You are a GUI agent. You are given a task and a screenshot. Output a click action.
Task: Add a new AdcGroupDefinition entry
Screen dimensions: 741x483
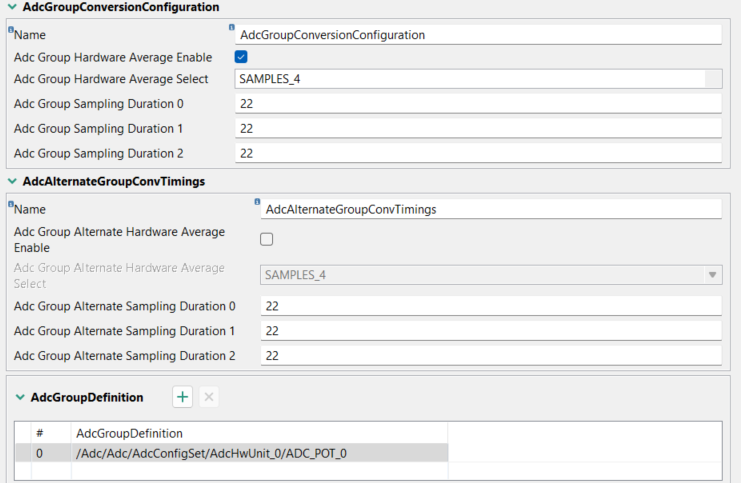pos(183,397)
